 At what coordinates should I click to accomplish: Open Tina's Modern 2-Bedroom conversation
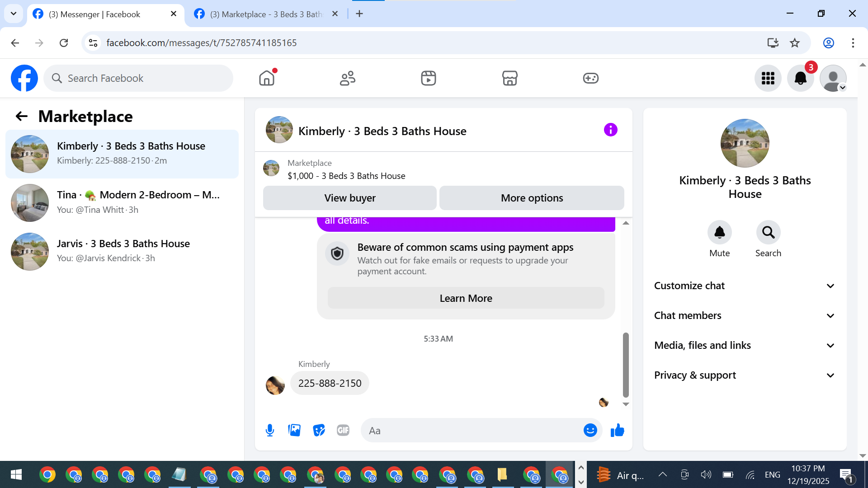click(122, 202)
